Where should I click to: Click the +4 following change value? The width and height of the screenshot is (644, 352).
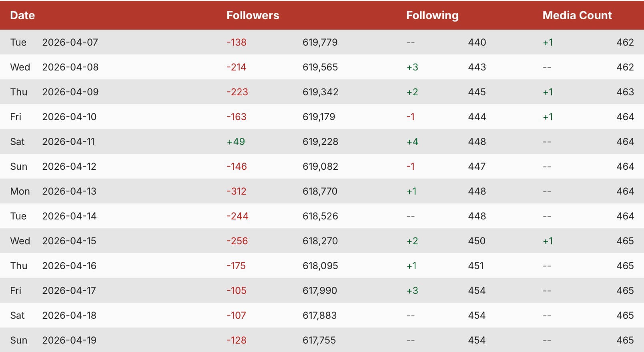coord(412,141)
